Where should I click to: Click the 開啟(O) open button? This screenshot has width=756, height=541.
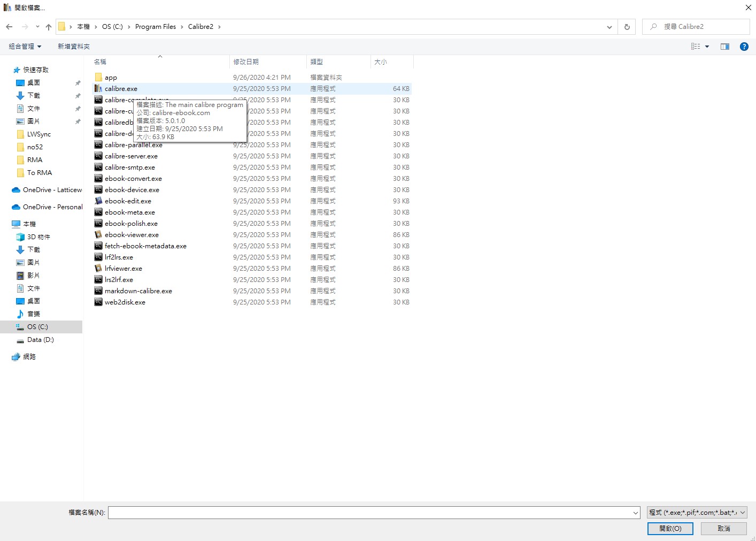tap(670, 529)
